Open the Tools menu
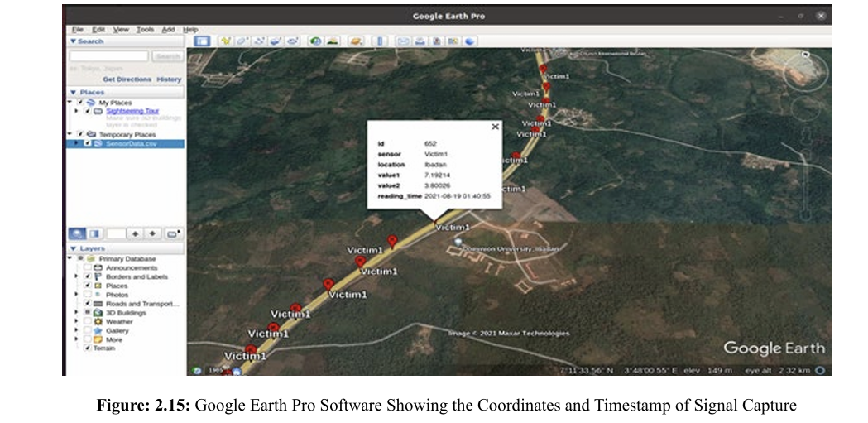The height and width of the screenshot is (423, 868). click(145, 30)
